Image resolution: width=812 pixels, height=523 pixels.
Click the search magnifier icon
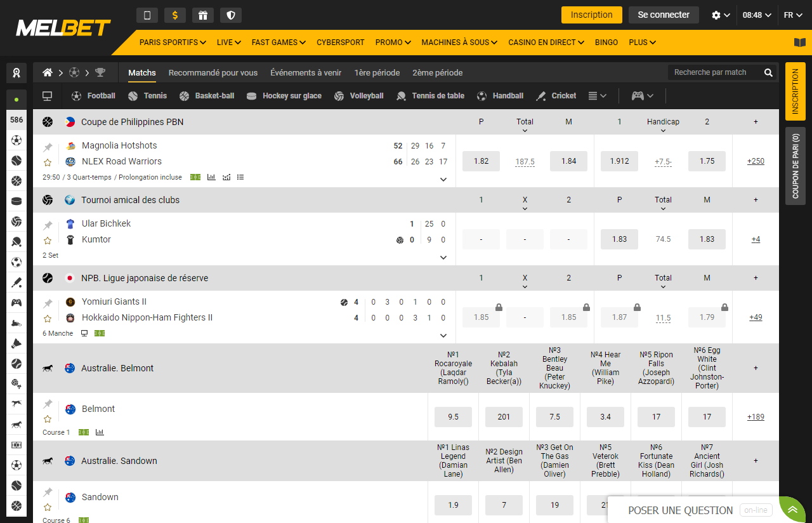(x=768, y=72)
